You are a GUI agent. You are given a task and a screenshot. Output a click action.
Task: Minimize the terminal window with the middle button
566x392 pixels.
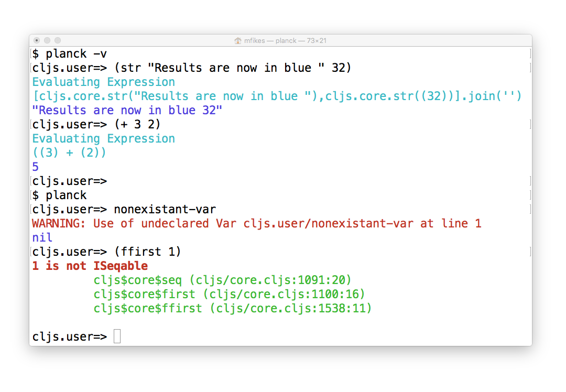[47, 40]
